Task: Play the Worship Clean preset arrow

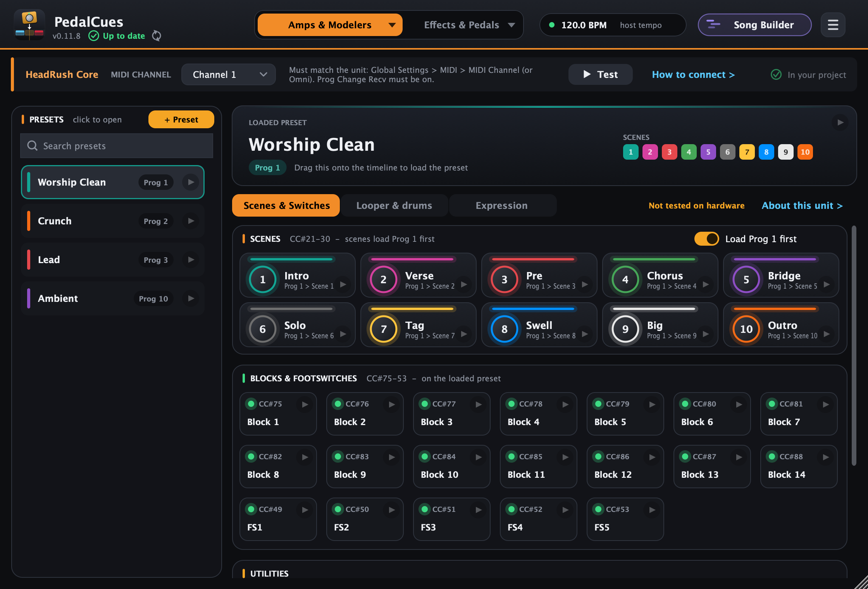Action: coord(191,182)
